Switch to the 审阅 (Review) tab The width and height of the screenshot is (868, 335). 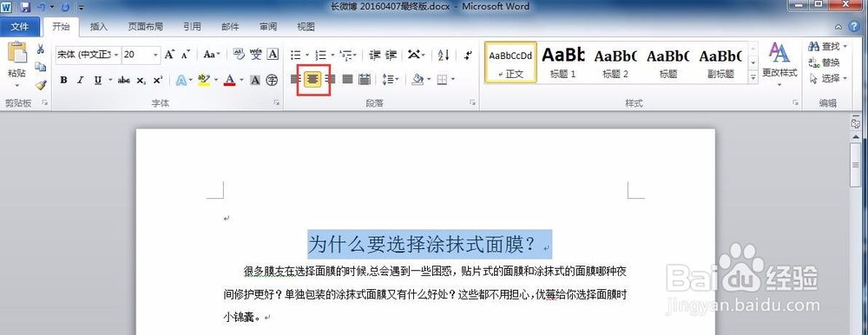[x=268, y=27]
